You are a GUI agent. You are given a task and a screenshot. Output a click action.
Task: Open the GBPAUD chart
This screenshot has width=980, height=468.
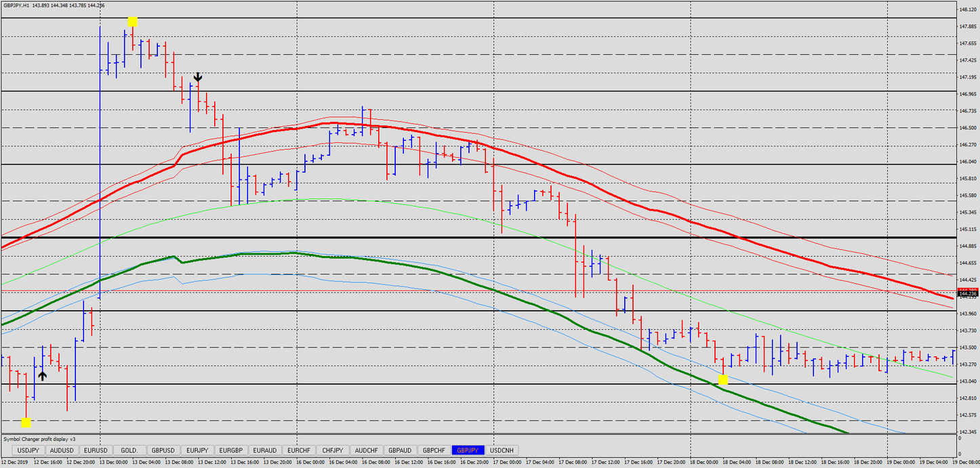pyautogui.click(x=400, y=450)
